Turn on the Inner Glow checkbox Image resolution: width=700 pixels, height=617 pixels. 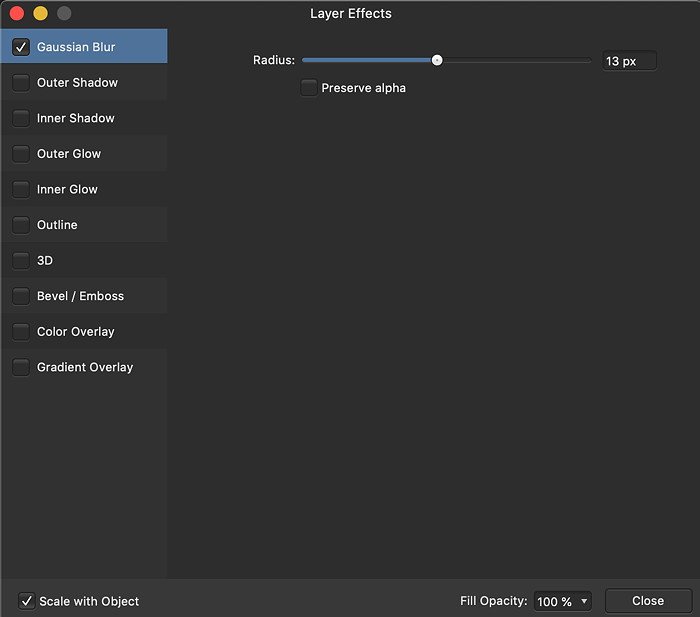[x=21, y=189]
